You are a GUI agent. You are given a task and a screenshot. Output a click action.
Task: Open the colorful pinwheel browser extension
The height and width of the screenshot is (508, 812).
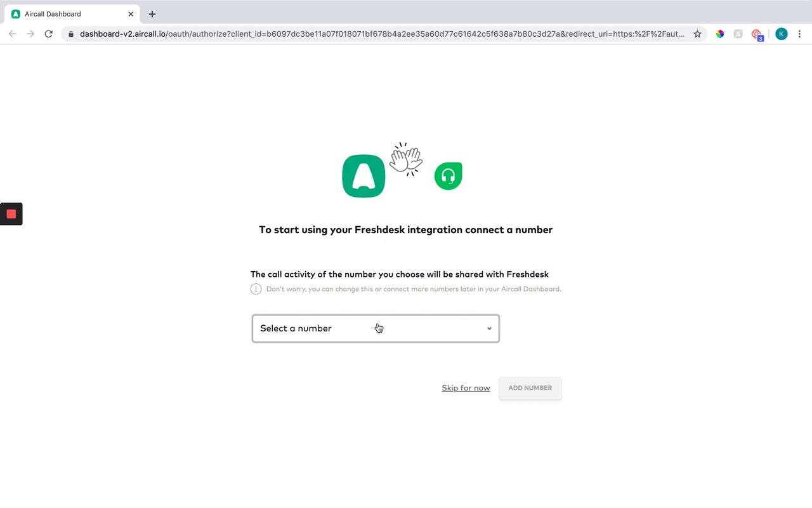tap(720, 34)
